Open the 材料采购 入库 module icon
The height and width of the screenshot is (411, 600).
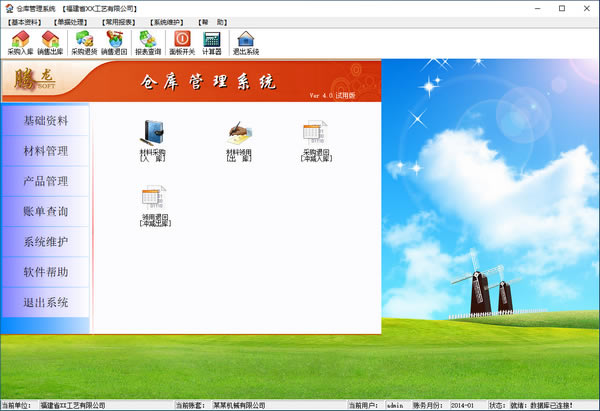tap(153, 140)
